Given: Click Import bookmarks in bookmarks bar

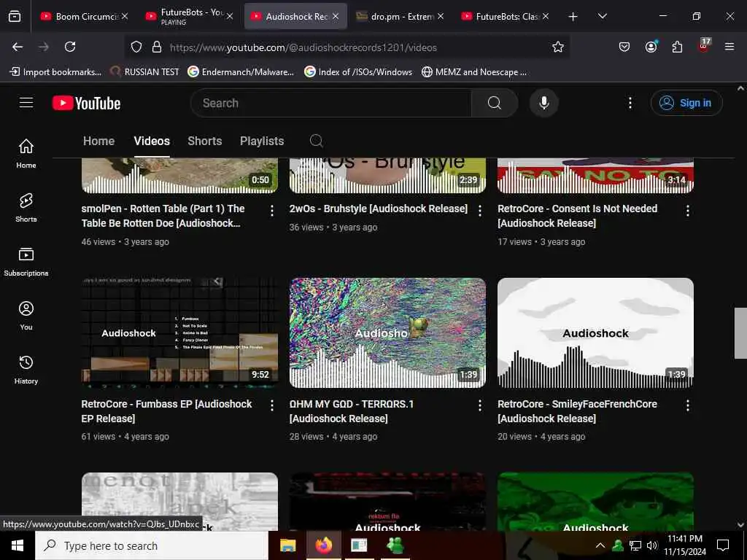Looking at the screenshot, I should [x=55, y=72].
